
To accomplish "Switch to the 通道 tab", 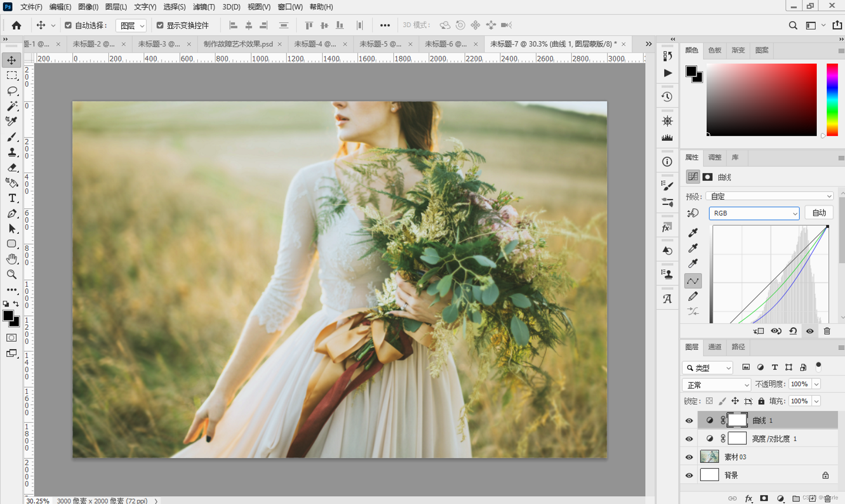I will [715, 347].
